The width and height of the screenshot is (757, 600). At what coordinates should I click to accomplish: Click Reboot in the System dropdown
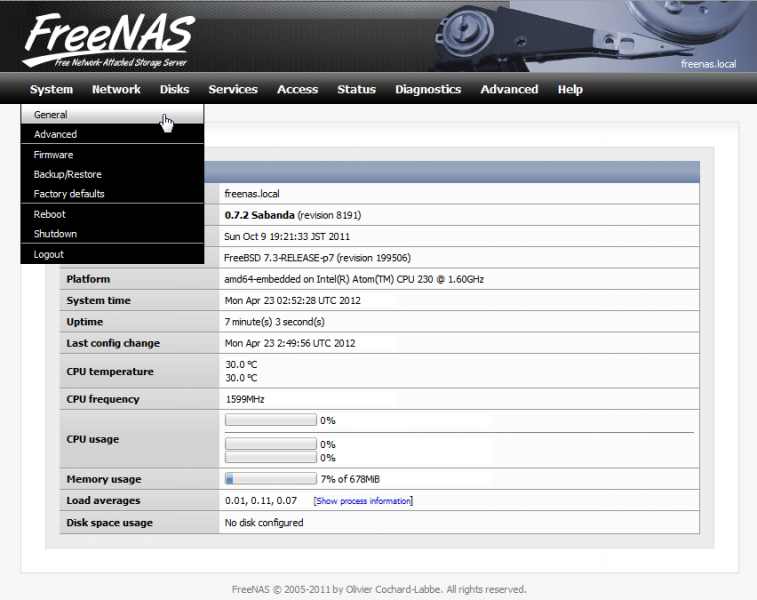click(112, 214)
